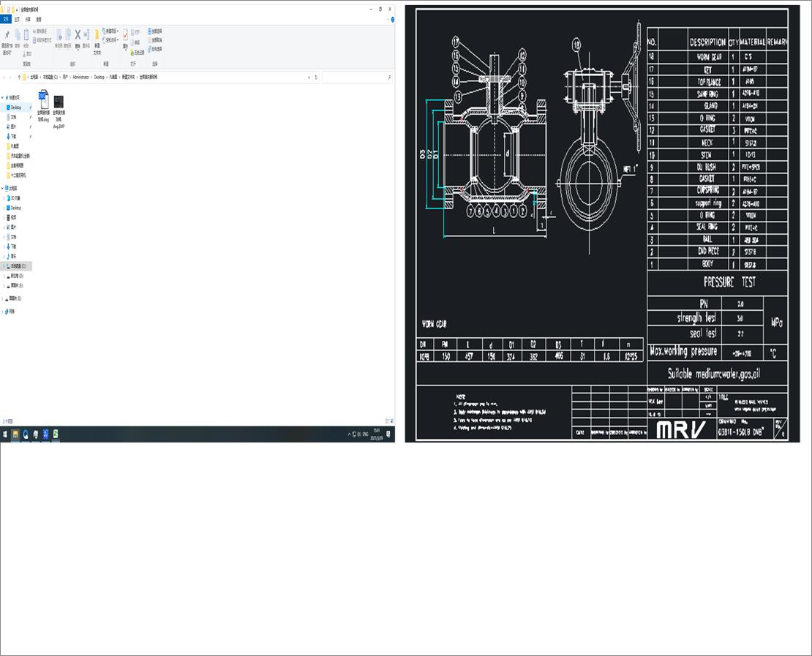
Task: Switch to Large icons view via status bar
Action: pyautogui.click(x=392, y=421)
